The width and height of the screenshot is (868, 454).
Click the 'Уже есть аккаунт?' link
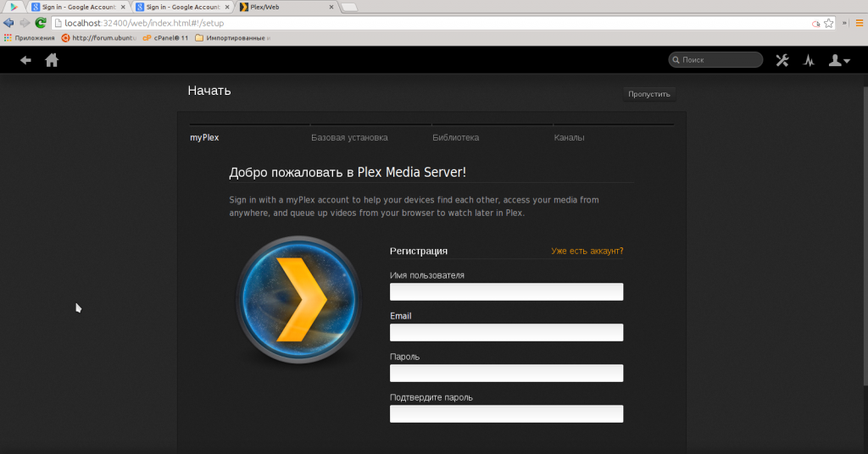coord(587,251)
